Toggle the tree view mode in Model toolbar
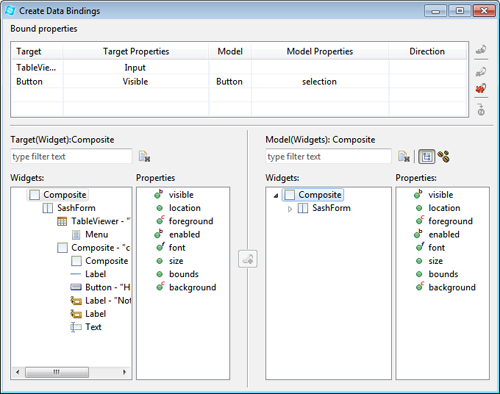This screenshot has height=394, width=500. (x=427, y=156)
